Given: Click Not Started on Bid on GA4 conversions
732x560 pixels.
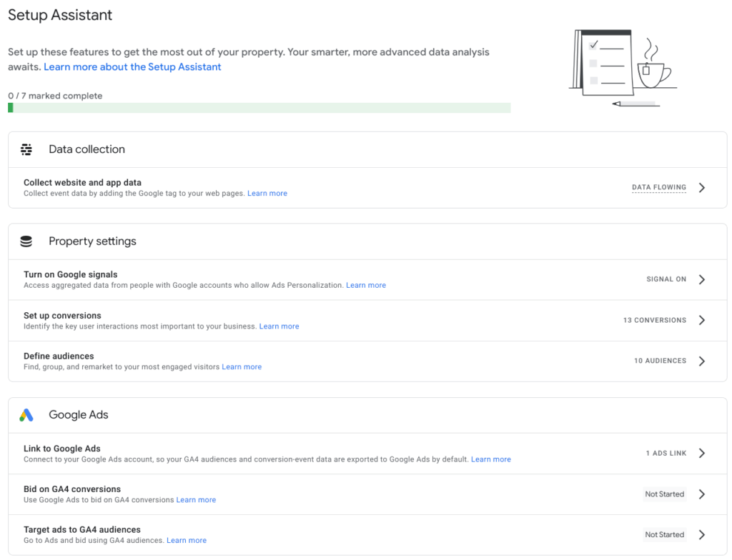Looking at the screenshot, I should coord(664,494).
